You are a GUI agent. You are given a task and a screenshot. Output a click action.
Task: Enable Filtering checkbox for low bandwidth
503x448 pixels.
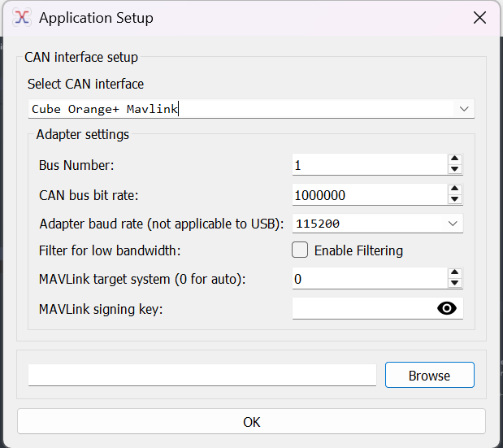point(300,250)
